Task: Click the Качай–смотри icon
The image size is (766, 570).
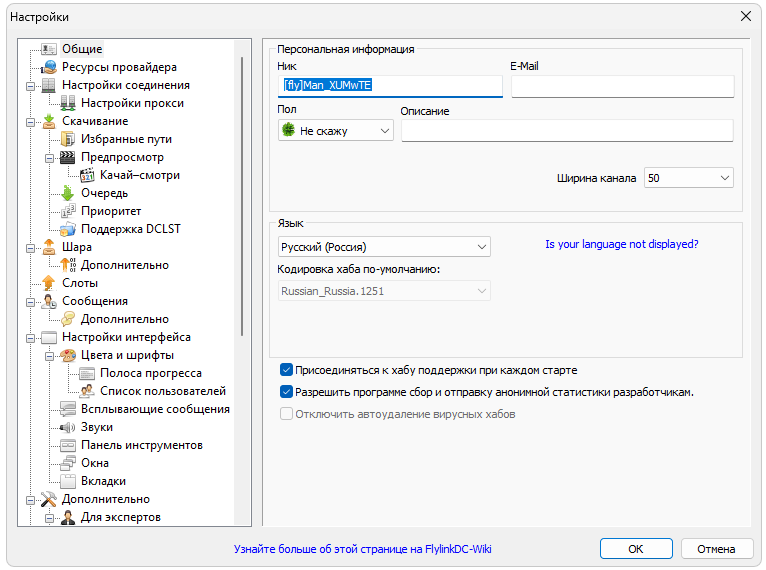Action: pos(87,175)
